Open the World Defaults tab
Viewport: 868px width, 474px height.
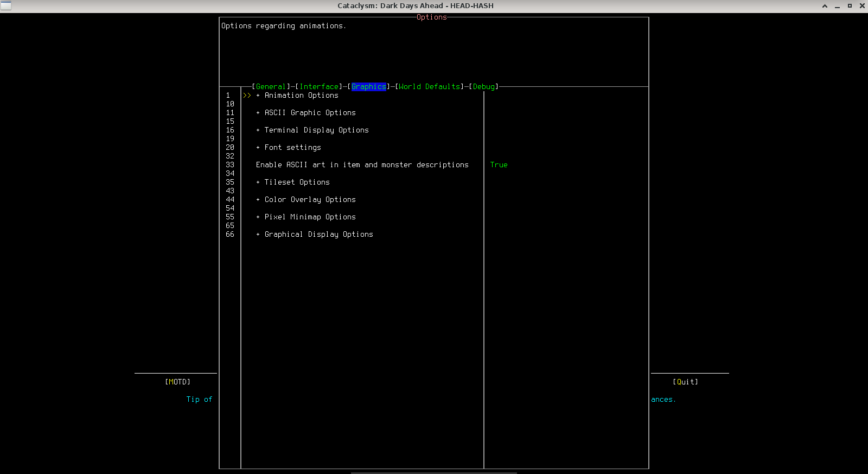click(430, 87)
